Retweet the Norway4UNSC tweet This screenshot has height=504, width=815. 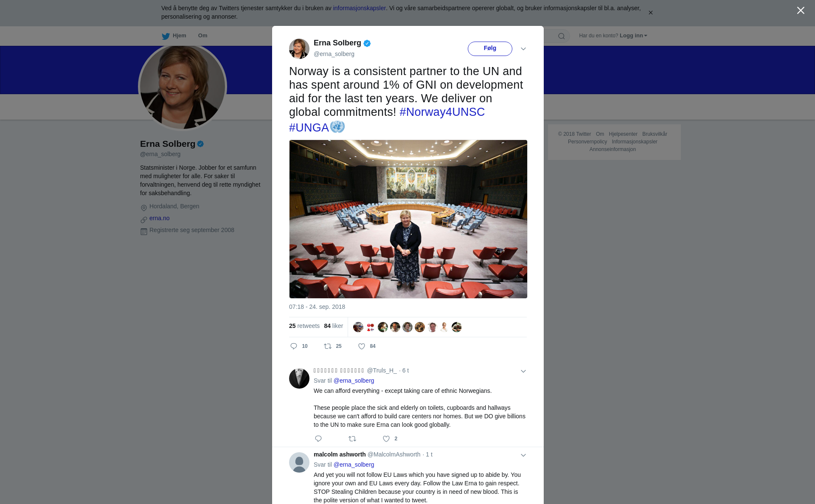point(328,346)
